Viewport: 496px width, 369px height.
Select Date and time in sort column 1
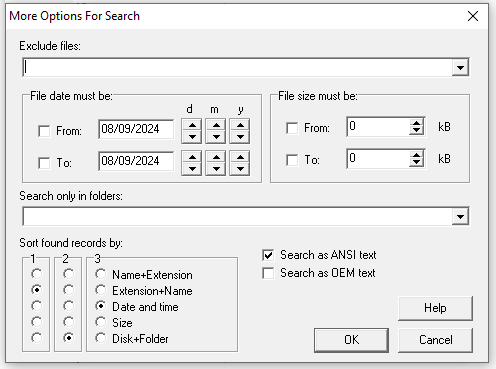click(37, 306)
